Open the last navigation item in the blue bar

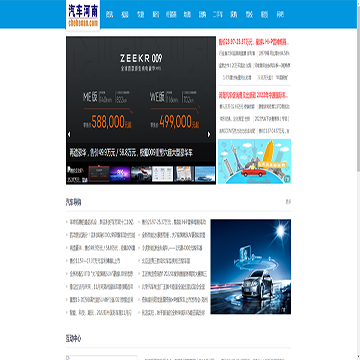click(280, 15)
